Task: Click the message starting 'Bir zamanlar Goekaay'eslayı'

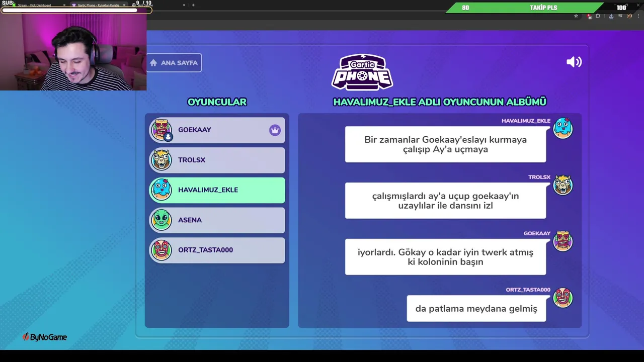Action: 445,144
